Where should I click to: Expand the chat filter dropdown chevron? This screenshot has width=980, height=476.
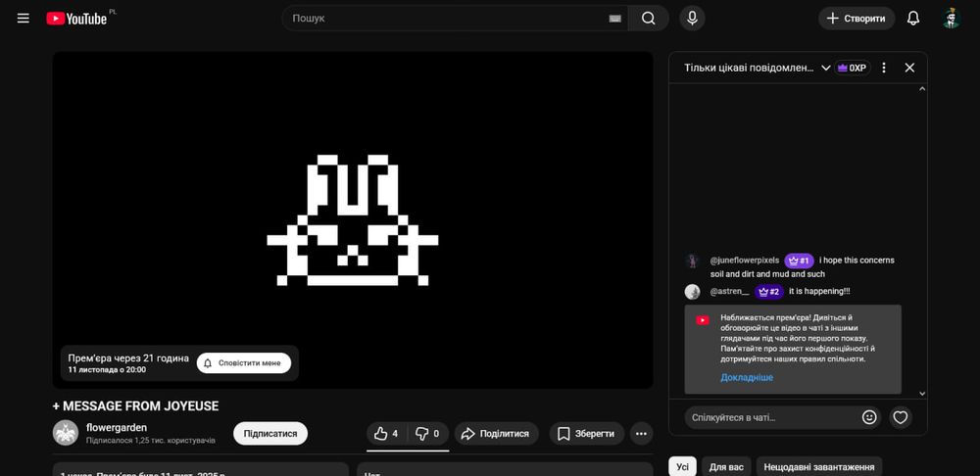(x=826, y=68)
